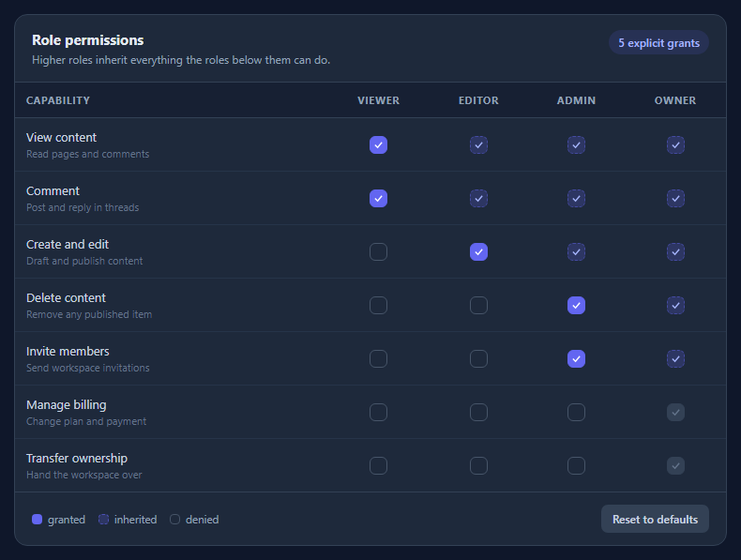The width and height of the screenshot is (741, 560).
Task: Click 'Post and reply in threads' description
Action: pos(83,207)
